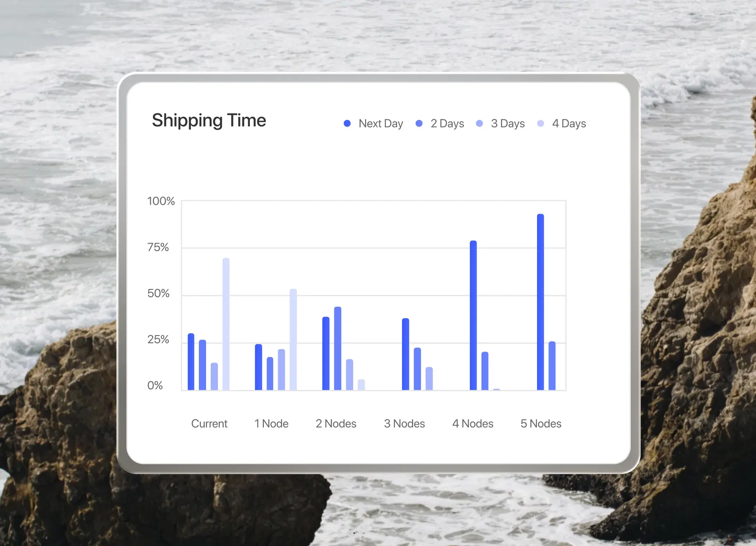The image size is (756, 546).
Task: Click the 0% y-axis label
Action: (155, 385)
